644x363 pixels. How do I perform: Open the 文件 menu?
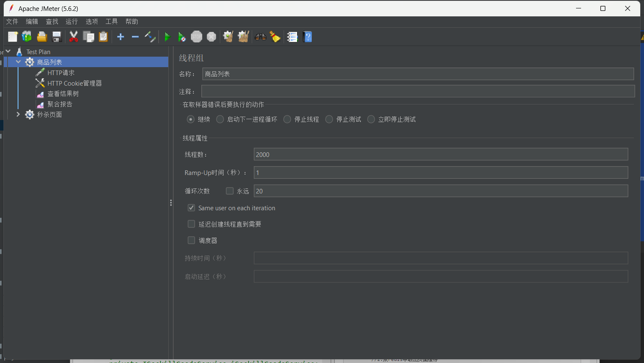pos(12,21)
